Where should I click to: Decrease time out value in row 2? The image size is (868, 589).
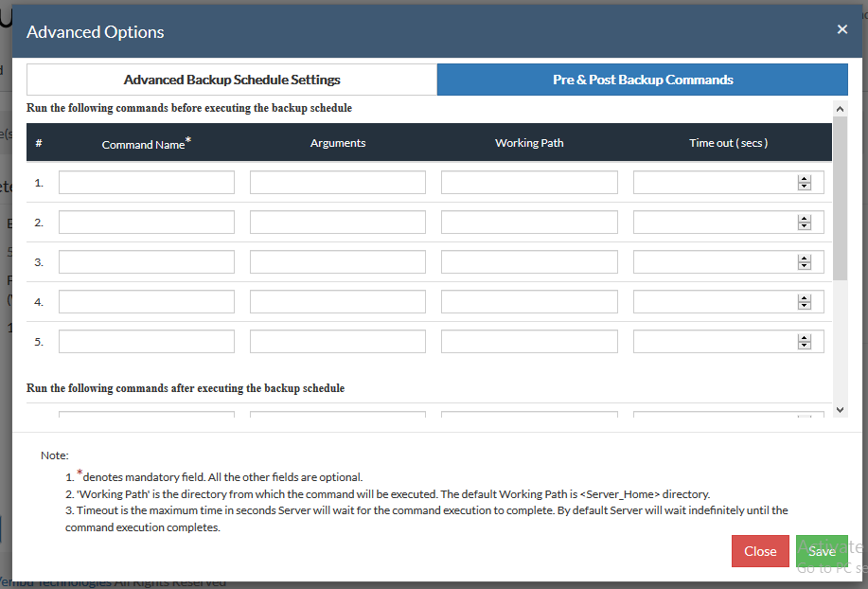coord(805,226)
